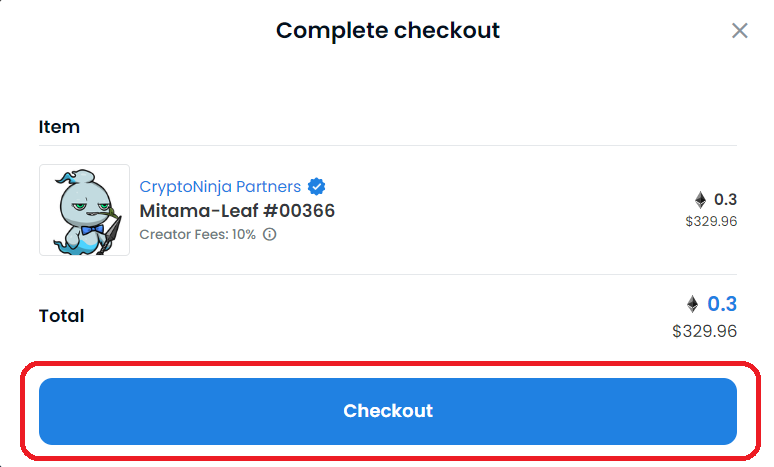774x467 pixels.
Task: Select the item price 0.3 value
Action: [725, 199]
